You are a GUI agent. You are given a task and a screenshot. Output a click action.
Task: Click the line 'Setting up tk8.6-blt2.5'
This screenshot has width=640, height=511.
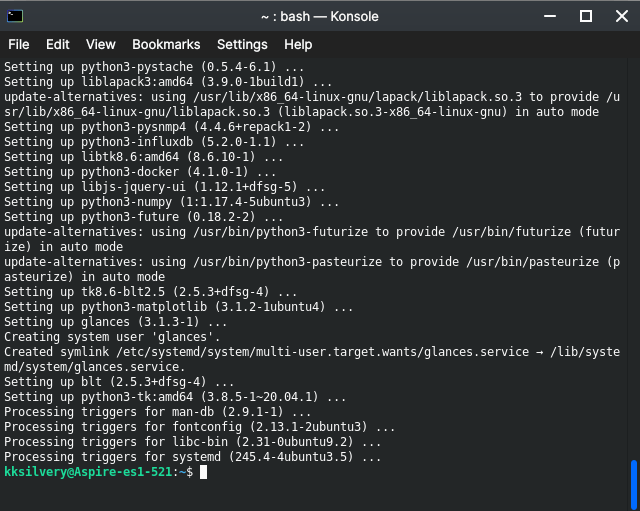(151, 292)
